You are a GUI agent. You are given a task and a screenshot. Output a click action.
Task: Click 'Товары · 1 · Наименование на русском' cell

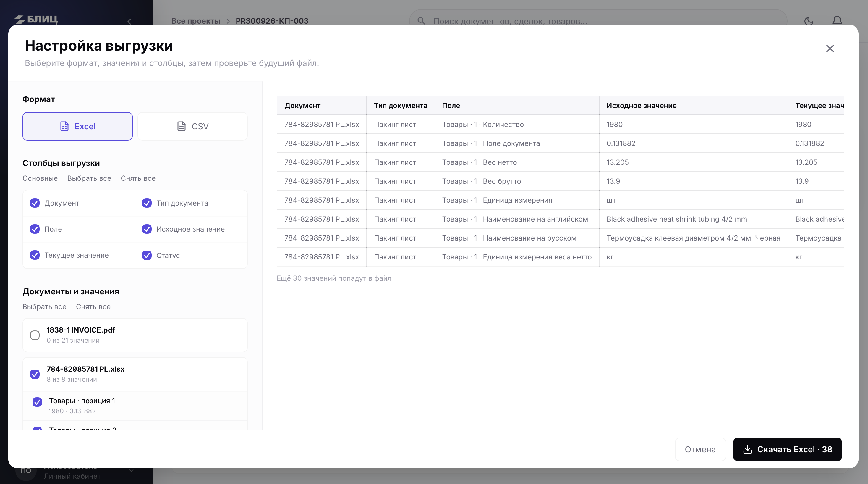pos(517,238)
